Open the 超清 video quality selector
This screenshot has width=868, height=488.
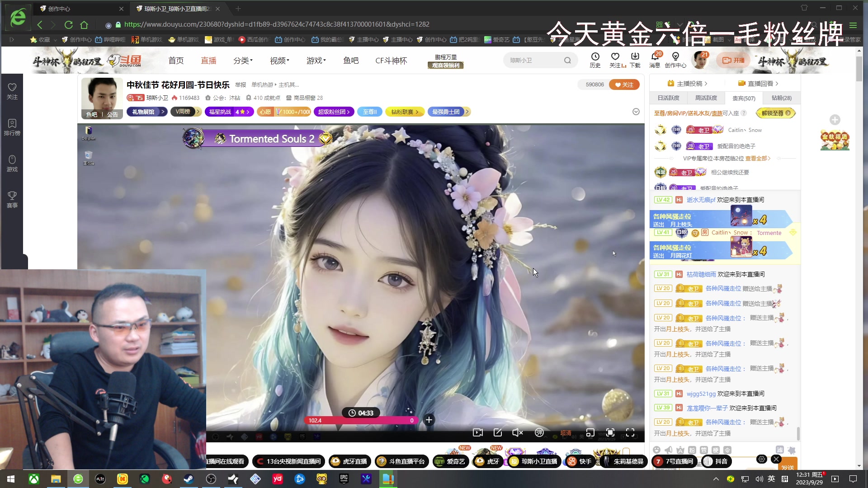[566, 432]
